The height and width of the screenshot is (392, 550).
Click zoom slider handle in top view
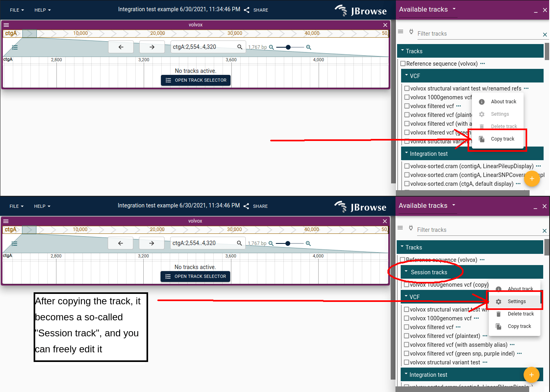click(x=288, y=47)
